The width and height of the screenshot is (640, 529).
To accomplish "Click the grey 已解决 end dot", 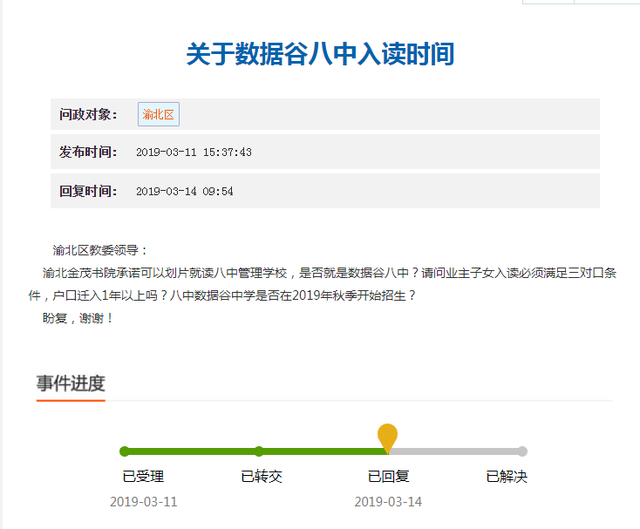I will (x=522, y=451).
